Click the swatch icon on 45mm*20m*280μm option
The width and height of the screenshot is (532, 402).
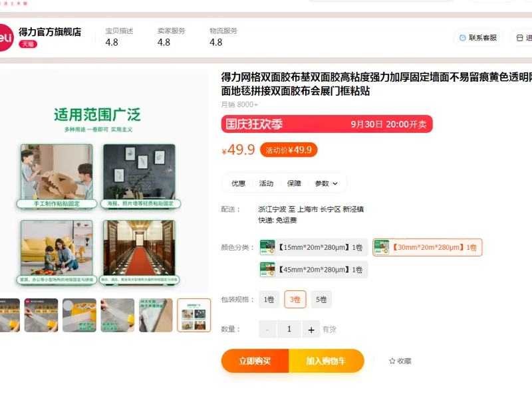pyautogui.click(x=267, y=270)
